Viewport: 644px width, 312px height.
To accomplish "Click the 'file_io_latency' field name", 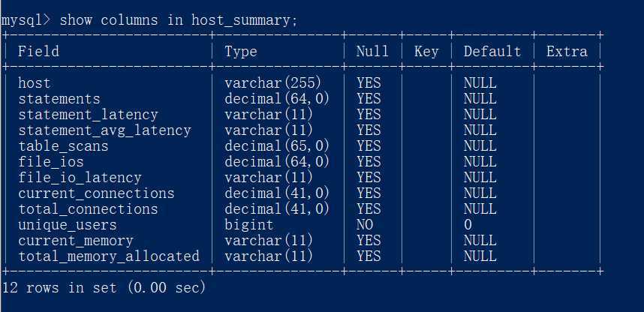I will tap(80, 178).
